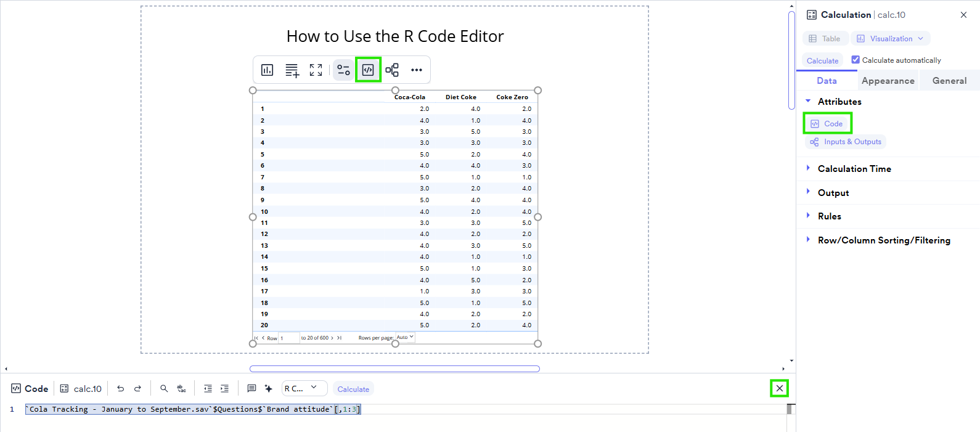980x432 pixels.
Task: Click Inputs & Outputs button
Action: 846,142
